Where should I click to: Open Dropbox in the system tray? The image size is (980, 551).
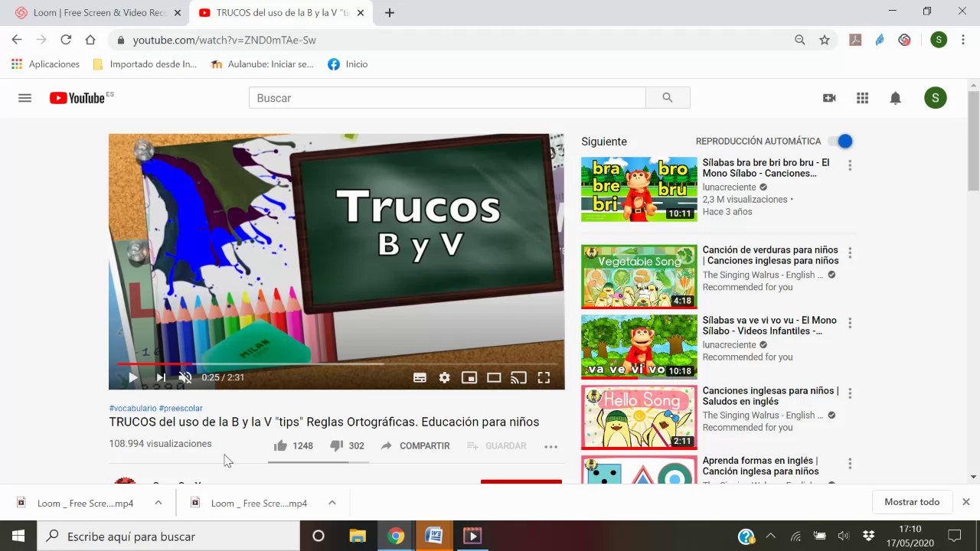pos(869,536)
